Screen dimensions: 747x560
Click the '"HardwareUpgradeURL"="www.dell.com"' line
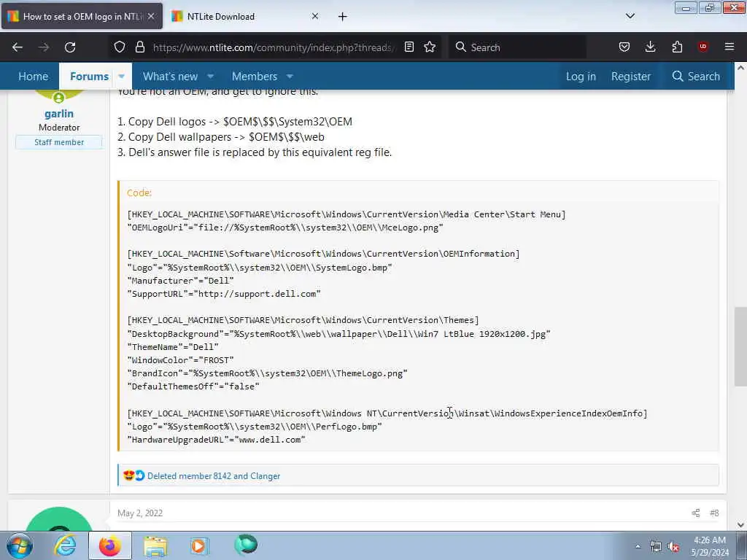216,440
